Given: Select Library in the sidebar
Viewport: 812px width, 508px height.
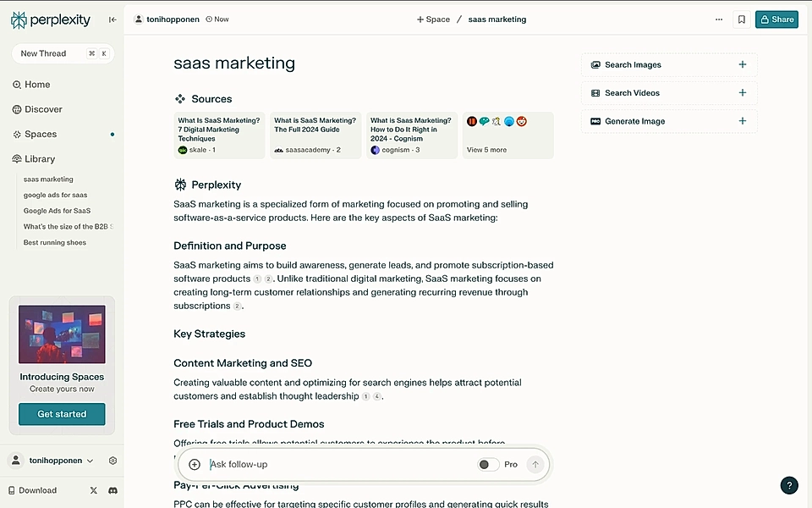Looking at the screenshot, I should click(x=38, y=158).
